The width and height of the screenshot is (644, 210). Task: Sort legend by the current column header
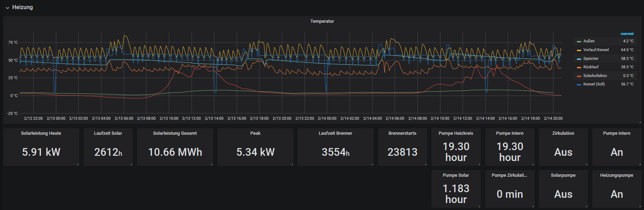[x=627, y=34]
